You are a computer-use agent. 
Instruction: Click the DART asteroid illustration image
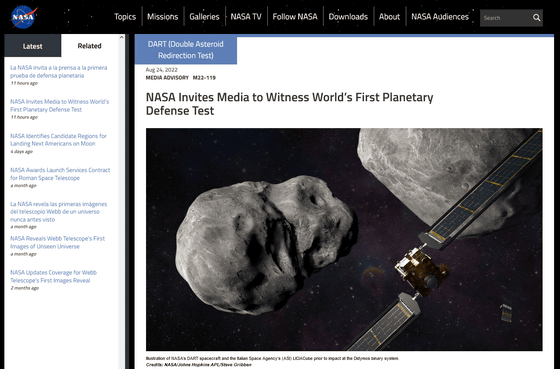coord(344,239)
